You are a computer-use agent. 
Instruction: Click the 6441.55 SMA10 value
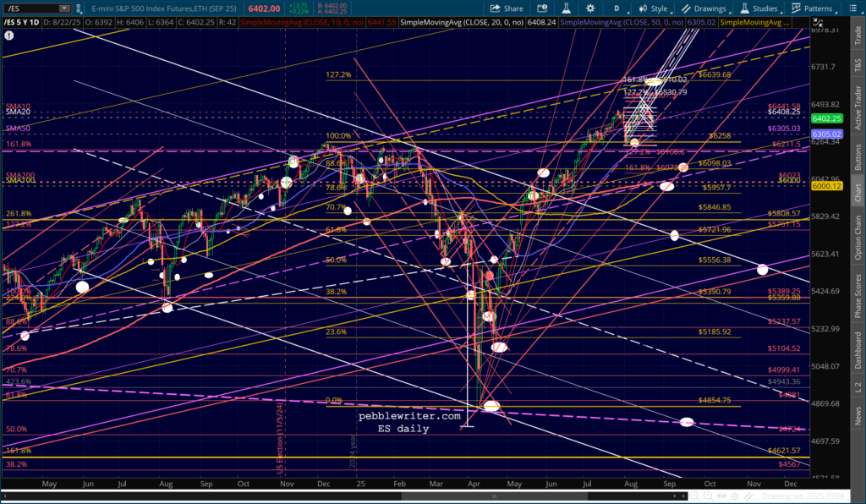point(381,23)
